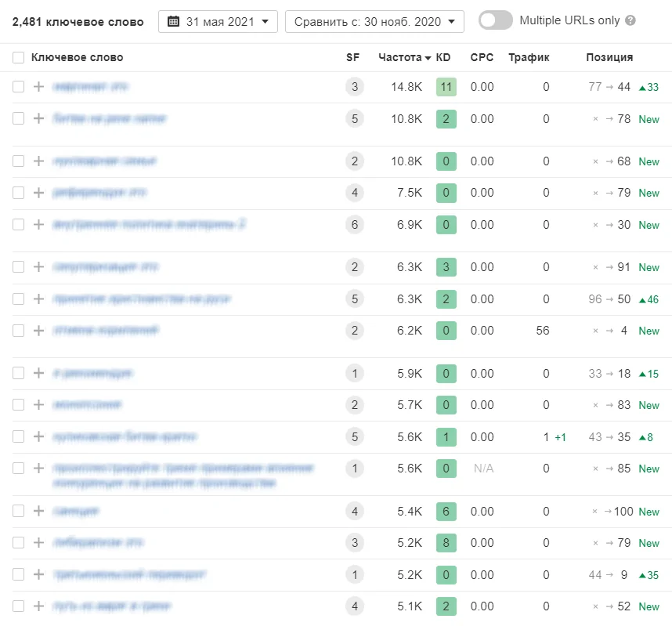Click the light green KD badge showing 11

tap(446, 87)
